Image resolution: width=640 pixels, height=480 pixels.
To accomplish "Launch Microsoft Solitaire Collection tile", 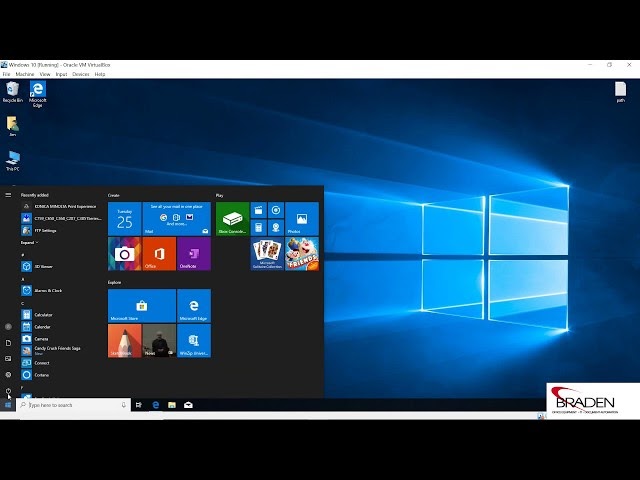I will (267, 254).
